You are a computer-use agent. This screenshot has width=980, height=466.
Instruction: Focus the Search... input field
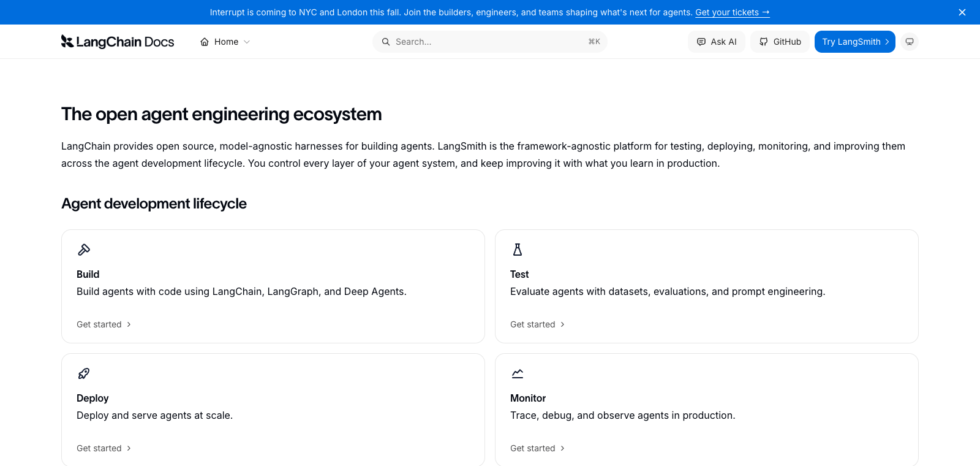(490, 42)
